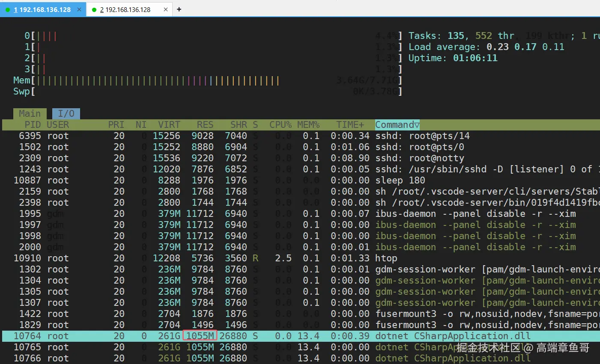Select process row PID 1422 fusermount3

tap(301, 314)
